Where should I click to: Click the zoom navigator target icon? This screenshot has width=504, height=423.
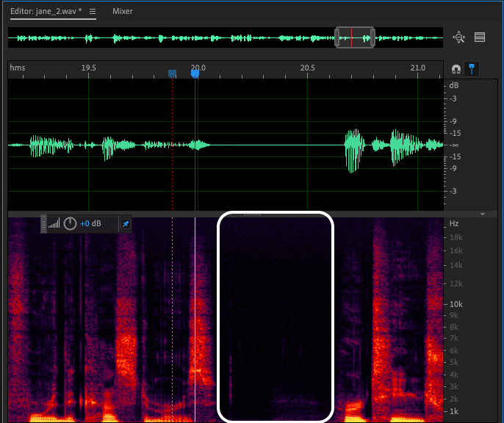(459, 37)
